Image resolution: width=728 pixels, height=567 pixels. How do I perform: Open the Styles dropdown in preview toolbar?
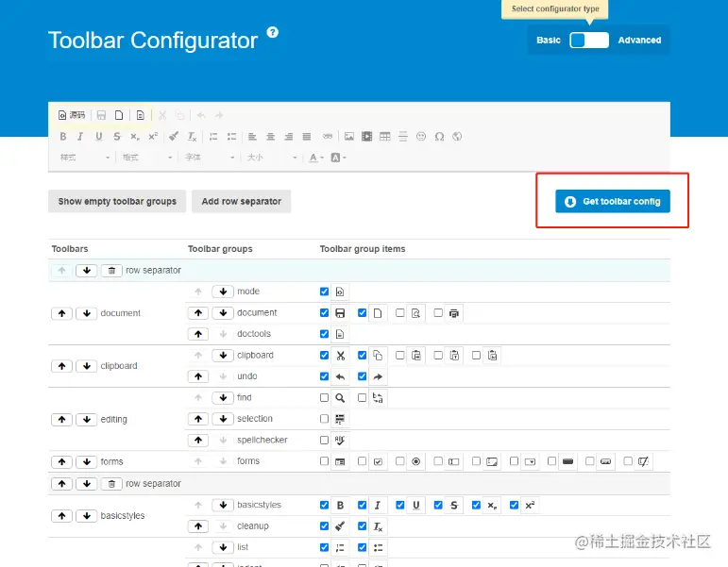(85, 158)
